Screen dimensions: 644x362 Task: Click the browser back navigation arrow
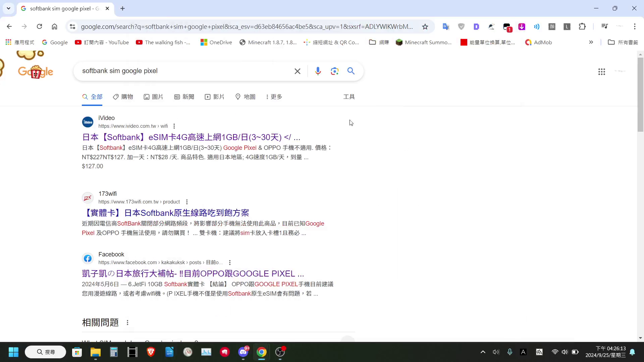pos(9,26)
